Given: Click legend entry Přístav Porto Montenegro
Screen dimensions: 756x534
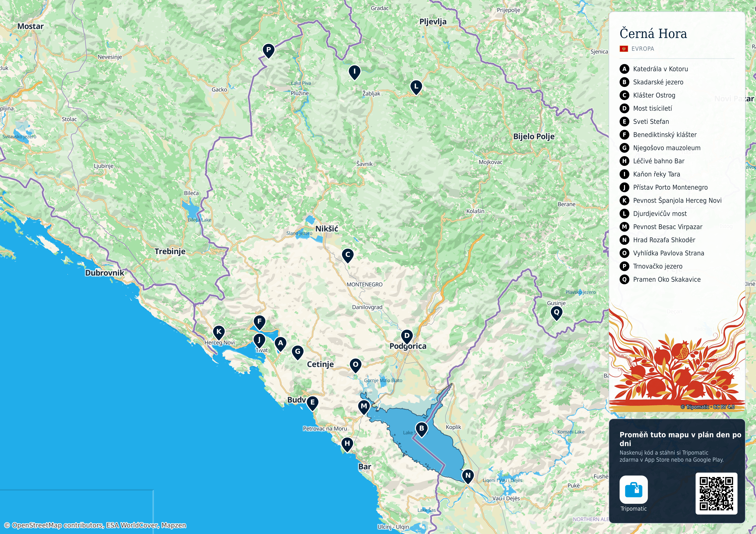Looking at the screenshot, I should pos(671,187).
